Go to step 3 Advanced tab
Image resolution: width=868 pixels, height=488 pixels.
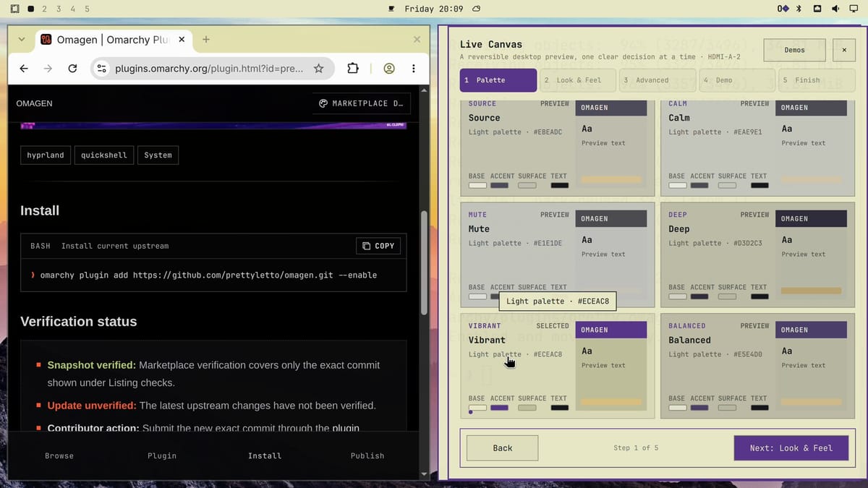pyautogui.click(x=659, y=80)
